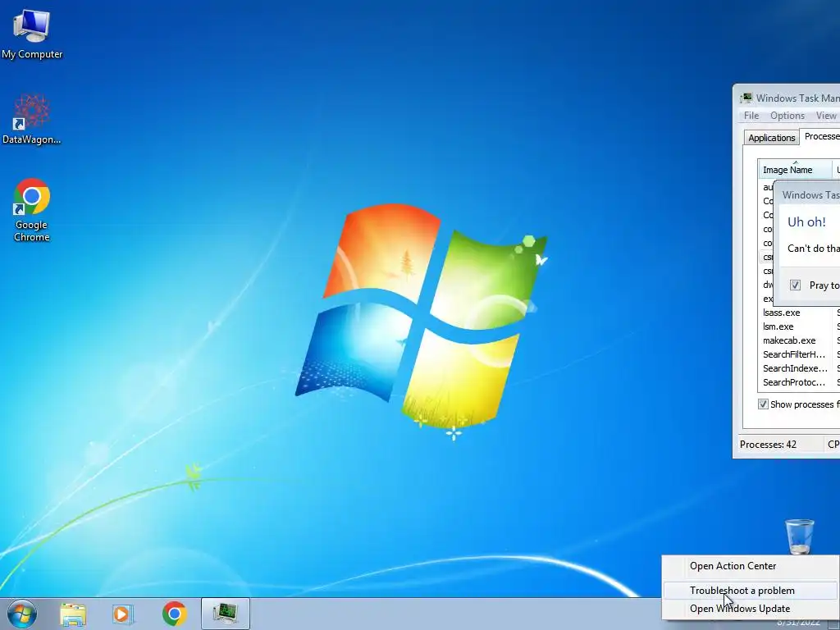Open the Options menu in Task Manager
Image resolution: width=840 pixels, height=630 pixels.
tap(787, 116)
